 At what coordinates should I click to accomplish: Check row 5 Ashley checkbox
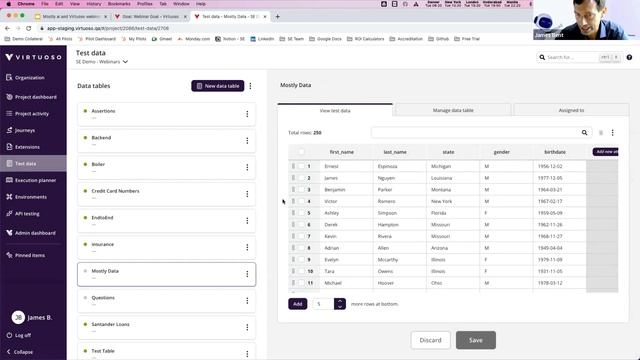301,213
